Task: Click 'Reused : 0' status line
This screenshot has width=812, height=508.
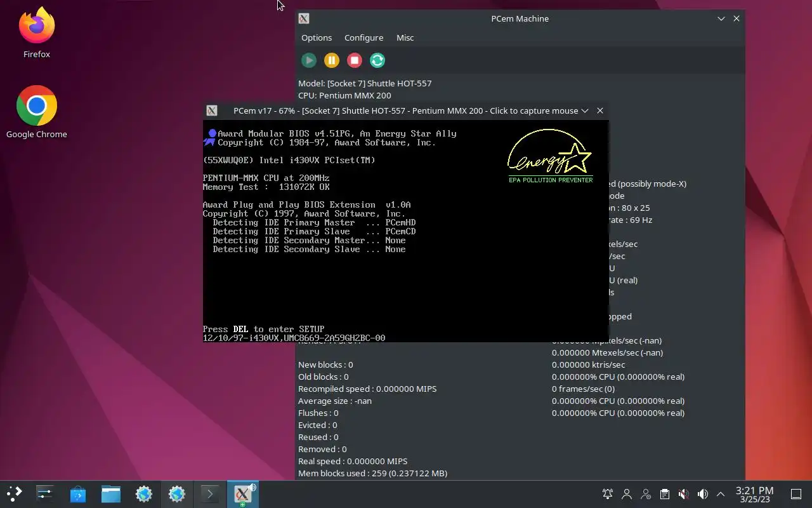Action: click(318, 437)
